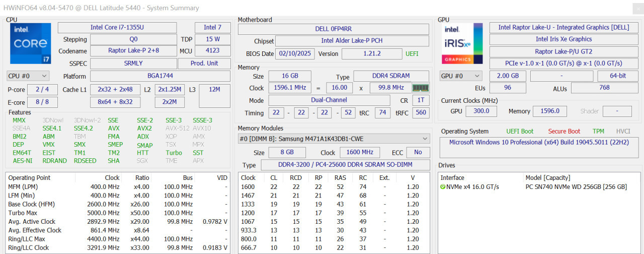Click the UEFI Boot status label

520,131
